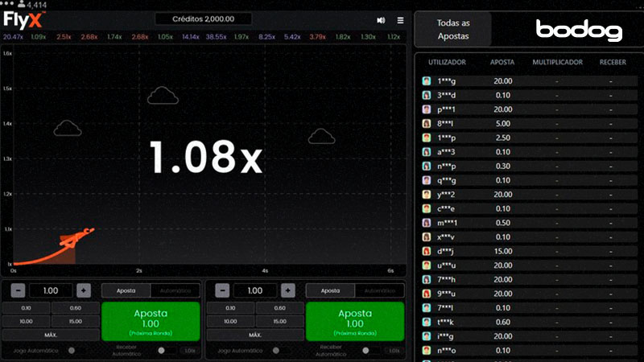Decrease right bet with minus button
The height and width of the screenshot is (362, 644).
[x=221, y=290]
